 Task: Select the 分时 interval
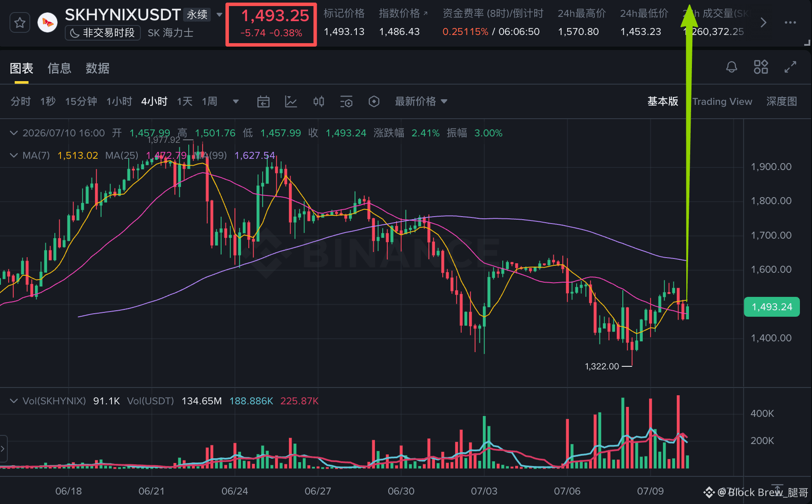click(21, 101)
